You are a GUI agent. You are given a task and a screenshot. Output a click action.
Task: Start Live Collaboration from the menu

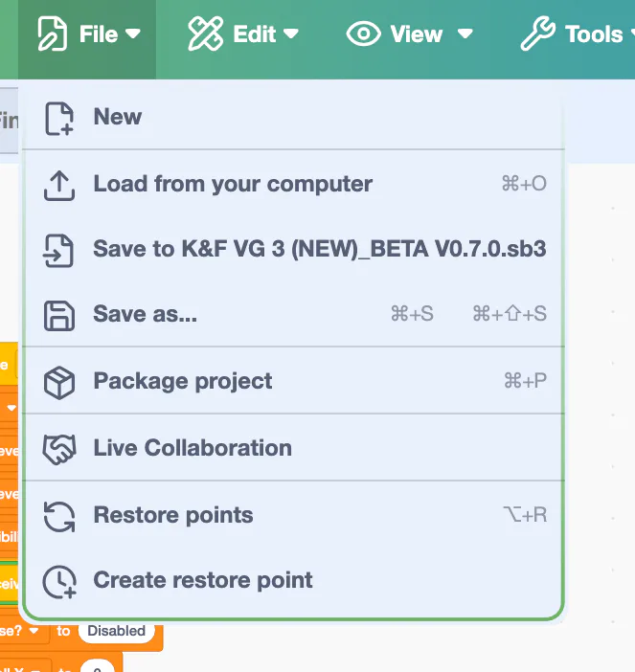pos(193,449)
